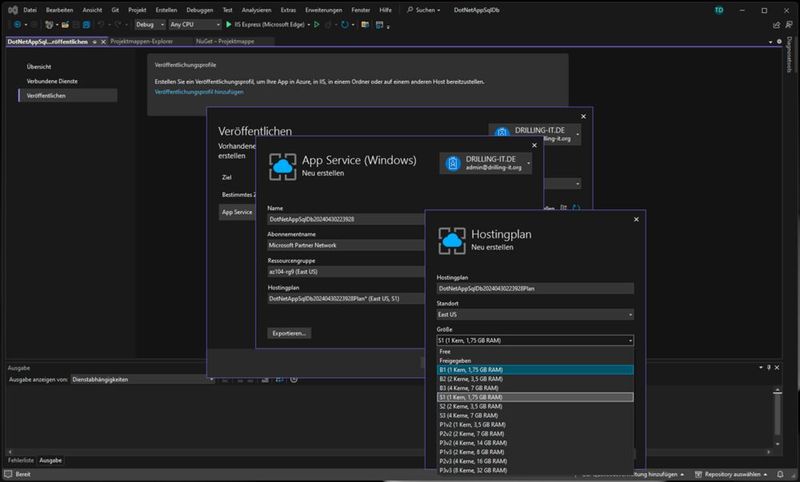Image resolution: width=800 pixels, height=482 pixels.
Task: Open the Debug configuration dropdown
Action: pyautogui.click(x=150, y=24)
